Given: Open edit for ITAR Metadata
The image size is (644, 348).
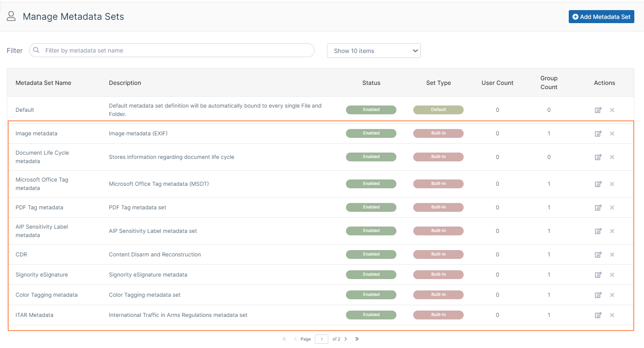Looking at the screenshot, I should pyautogui.click(x=598, y=315).
